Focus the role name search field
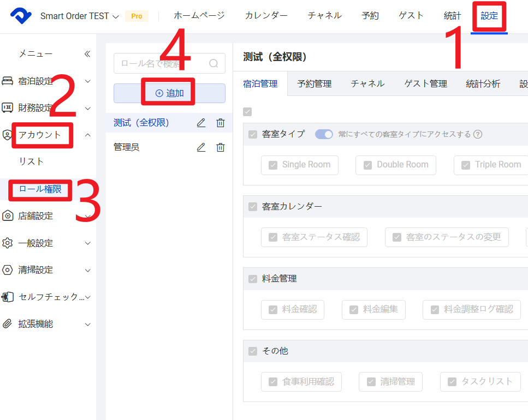Viewport: 528px width, 420px height. click(169, 63)
